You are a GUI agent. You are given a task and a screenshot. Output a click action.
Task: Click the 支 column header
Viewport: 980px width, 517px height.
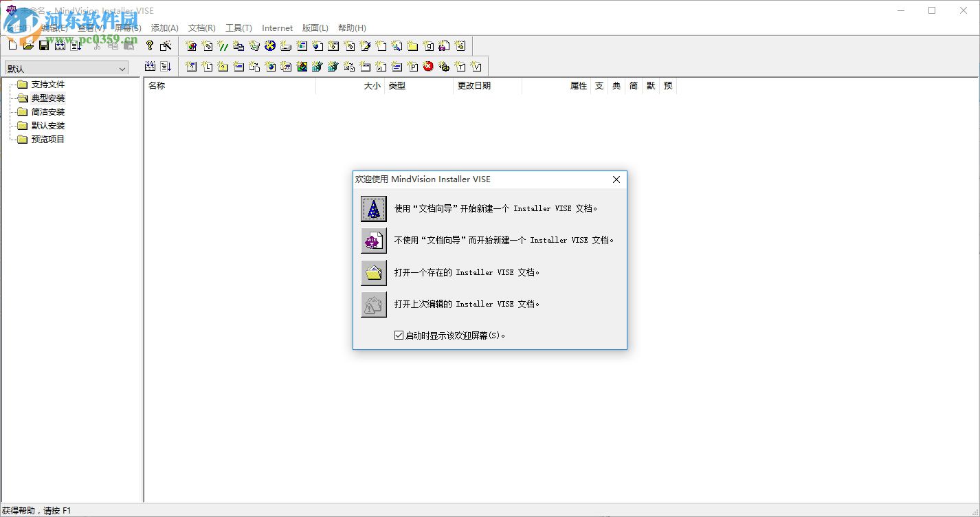[x=599, y=86]
